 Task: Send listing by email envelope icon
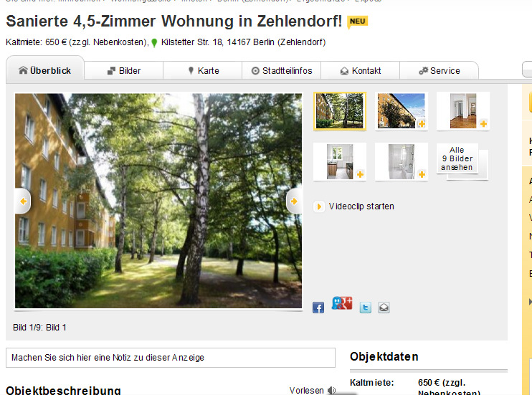(384, 308)
